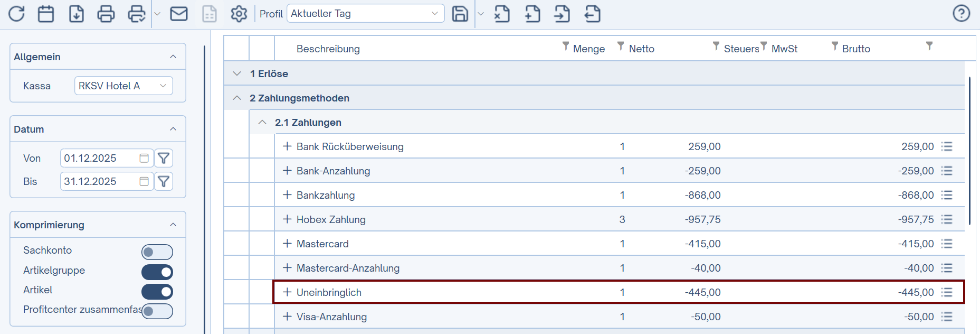The height and width of the screenshot is (334, 980).
Task: Open the Kassa dropdown RKSV Hotel A
Action: 123,86
